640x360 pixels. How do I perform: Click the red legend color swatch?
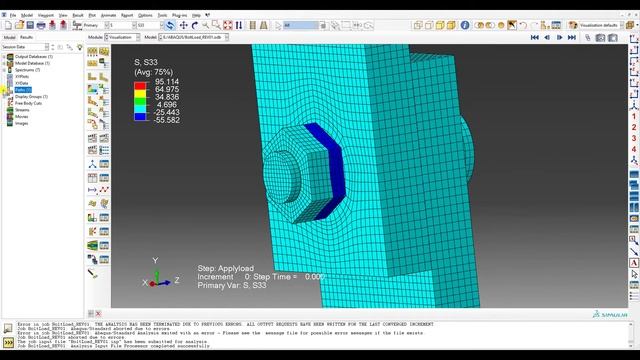[140, 86]
